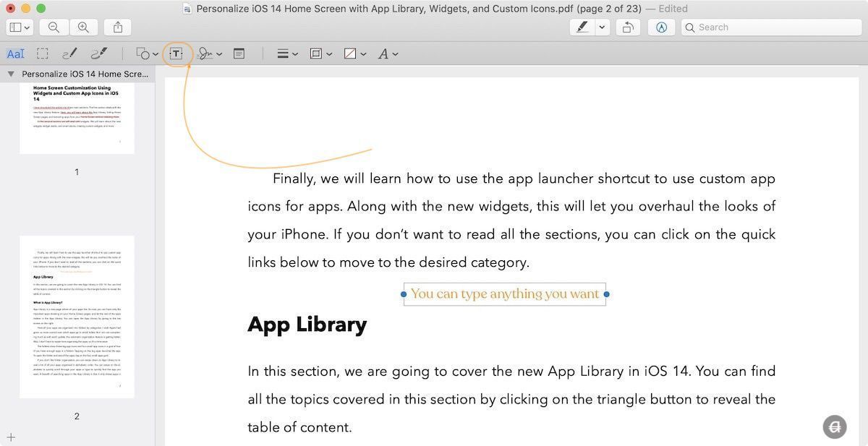
Task: Click the Zoom Out magnifier button
Action: pyautogui.click(x=54, y=27)
